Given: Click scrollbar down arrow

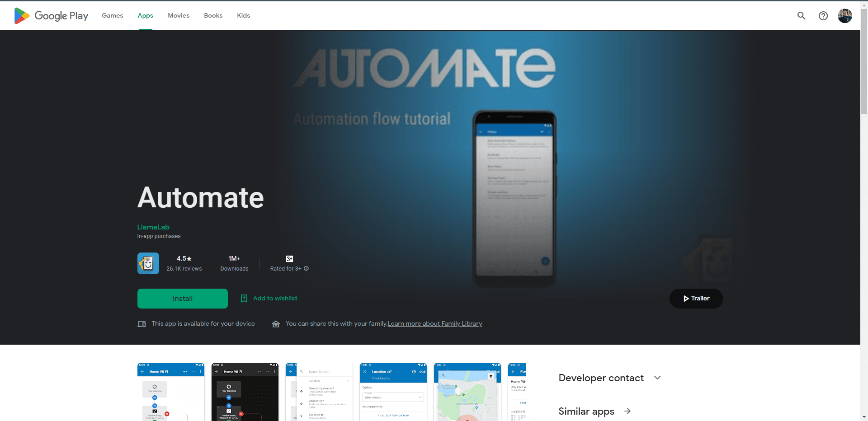Looking at the screenshot, I should point(864,417).
